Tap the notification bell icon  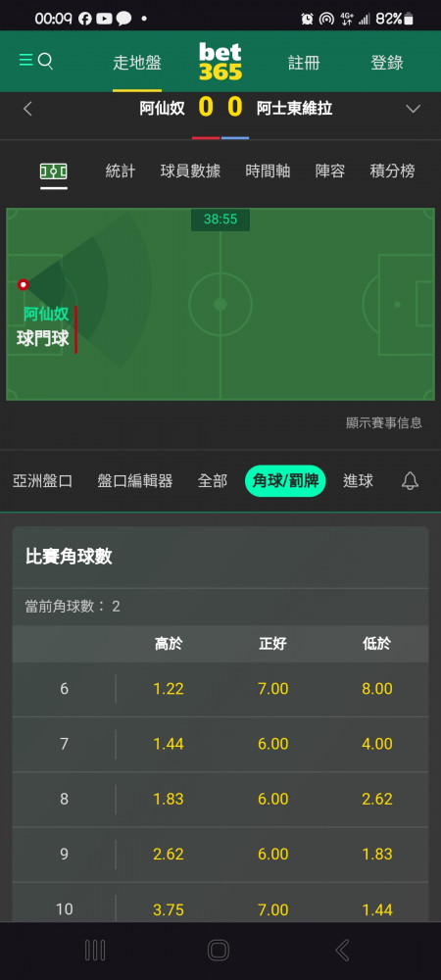tap(410, 480)
